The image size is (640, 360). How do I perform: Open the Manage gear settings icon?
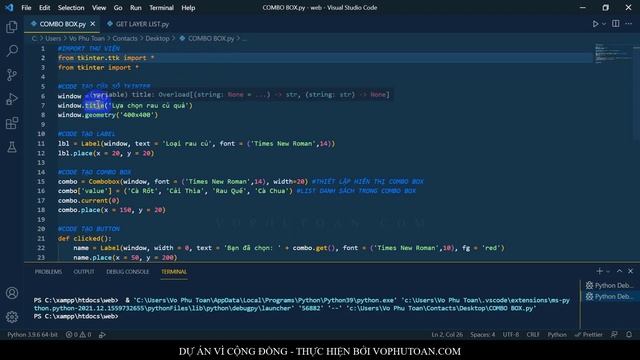click(x=12, y=317)
